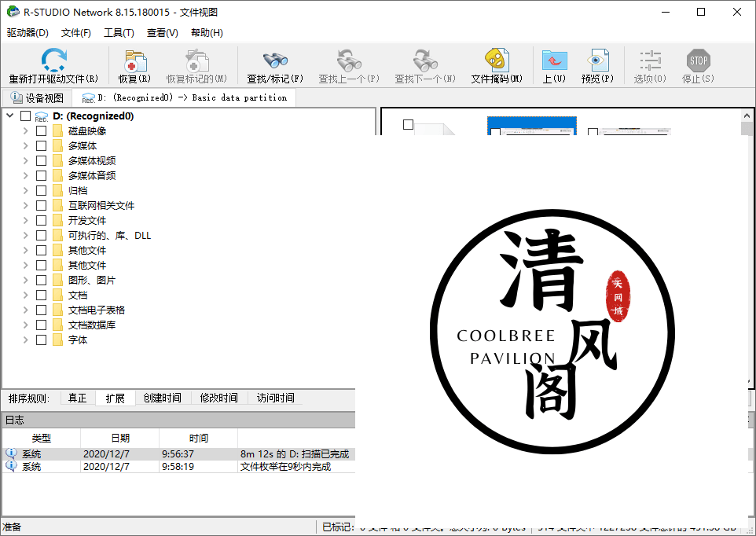Click the 恢复标记的(M) recover marked icon

pos(196,61)
